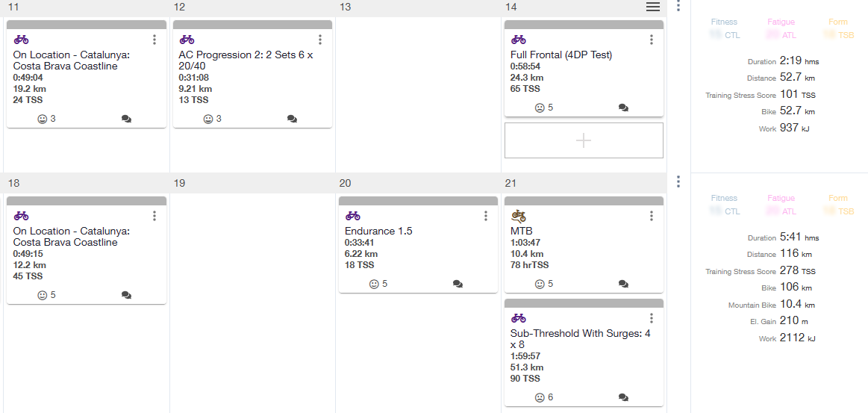Open comments on Full Frontal (4DP Test)

623,108
